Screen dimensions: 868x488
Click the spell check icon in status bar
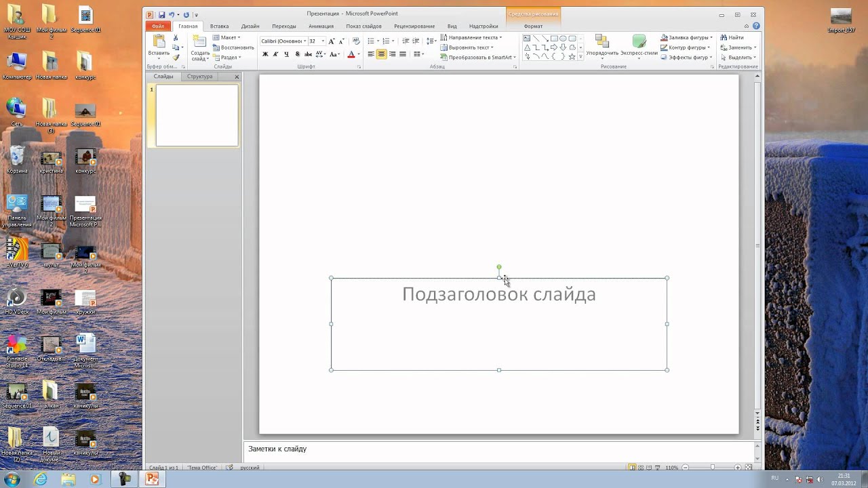[x=229, y=468]
